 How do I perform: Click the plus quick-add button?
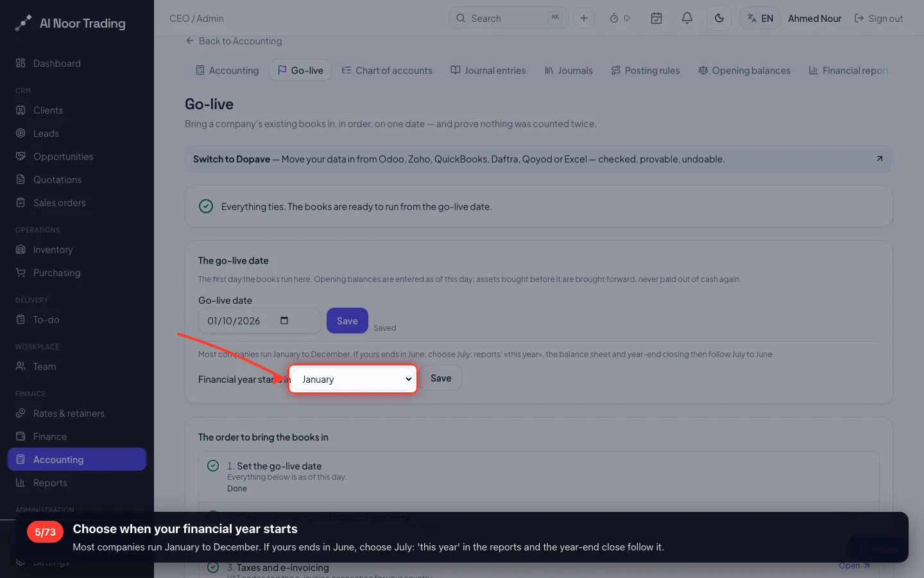click(584, 18)
